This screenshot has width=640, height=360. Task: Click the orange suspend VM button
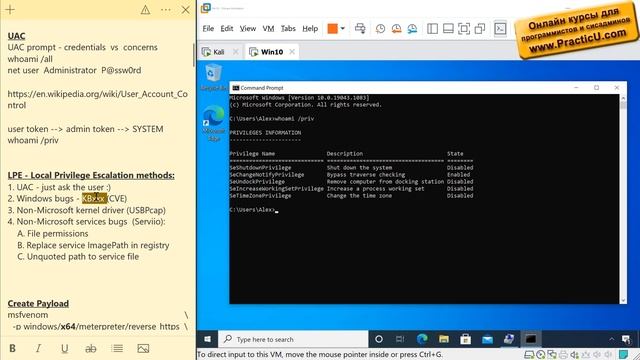[333, 29]
